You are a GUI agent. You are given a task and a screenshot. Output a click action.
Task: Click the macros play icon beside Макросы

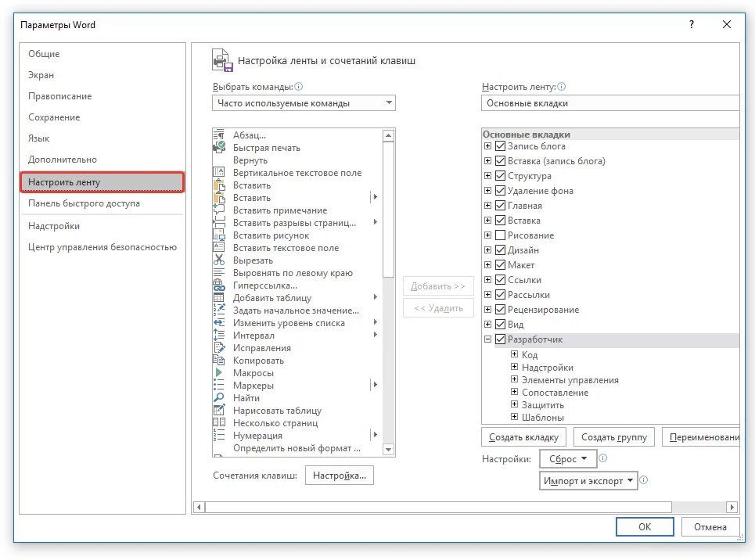coord(218,373)
